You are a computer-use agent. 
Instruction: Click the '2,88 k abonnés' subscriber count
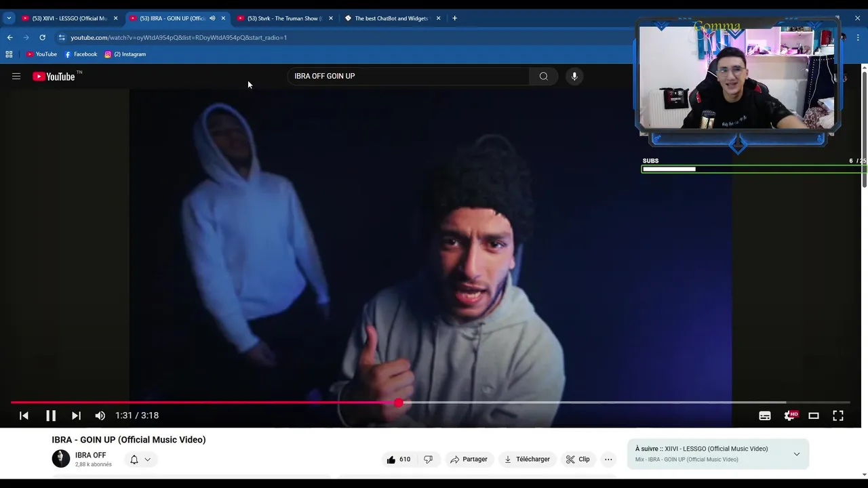tap(94, 465)
